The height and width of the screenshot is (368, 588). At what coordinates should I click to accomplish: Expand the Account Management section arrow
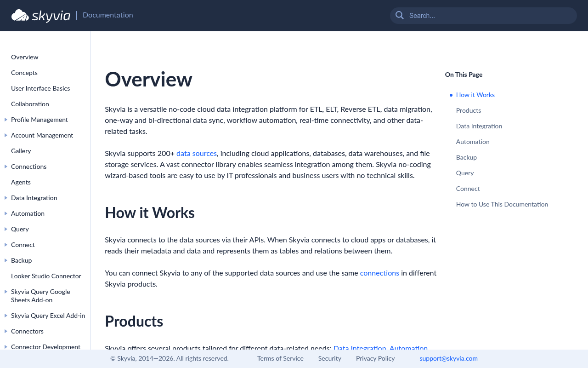[6, 135]
